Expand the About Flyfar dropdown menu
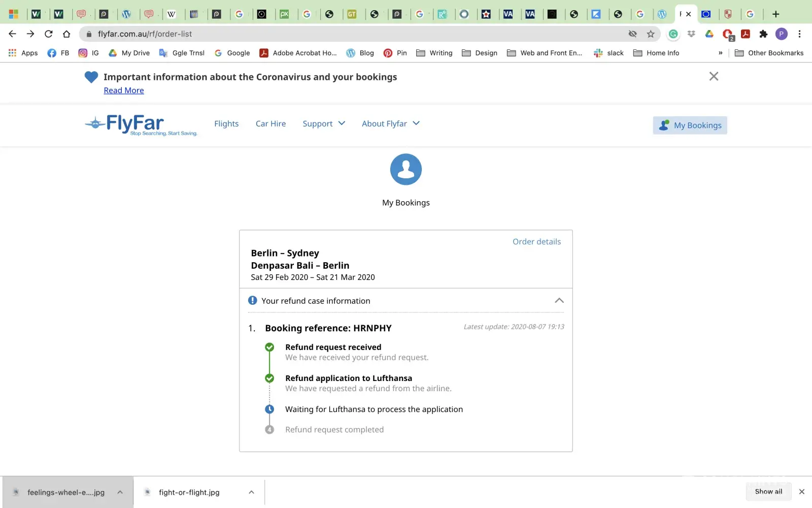The image size is (812, 508). [x=390, y=123]
